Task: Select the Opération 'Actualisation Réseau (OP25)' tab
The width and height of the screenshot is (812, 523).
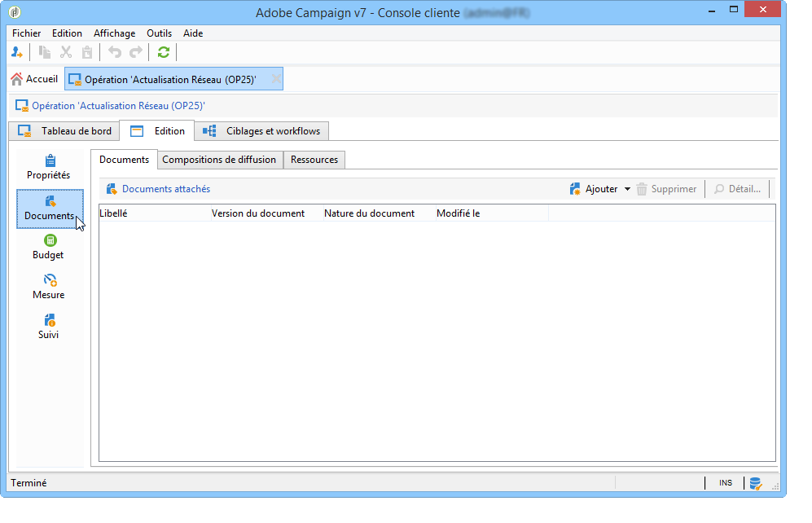Action: tap(173, 79)
